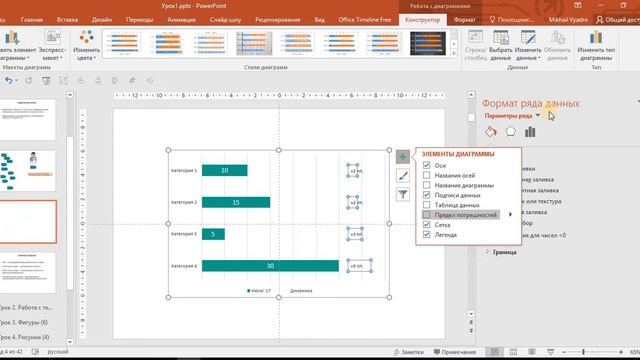Click the Redo button in toolbar
Viewport: 640px width, 360px height.
coord(29,80)
